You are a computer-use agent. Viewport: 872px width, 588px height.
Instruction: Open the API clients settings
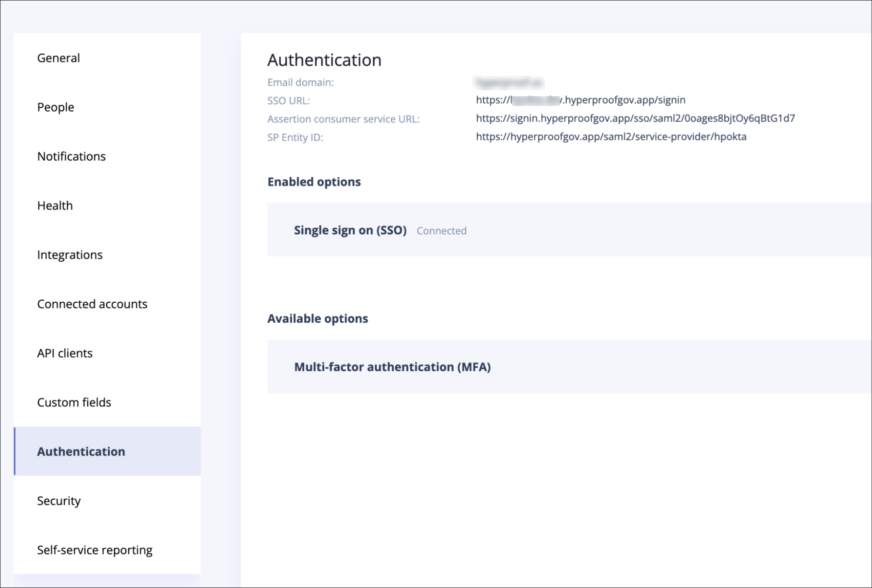64,353
